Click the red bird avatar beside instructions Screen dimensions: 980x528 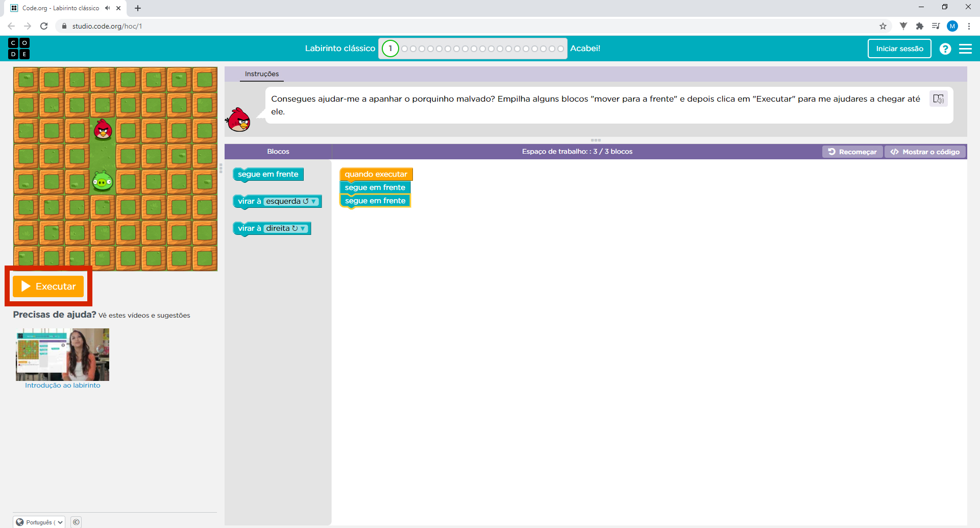[238, 119]
